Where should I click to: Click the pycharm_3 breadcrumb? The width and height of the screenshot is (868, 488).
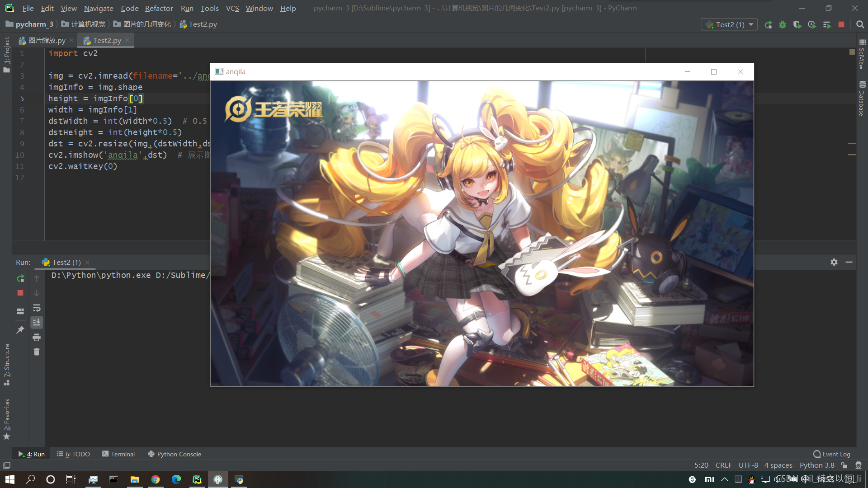click(30, 24)
